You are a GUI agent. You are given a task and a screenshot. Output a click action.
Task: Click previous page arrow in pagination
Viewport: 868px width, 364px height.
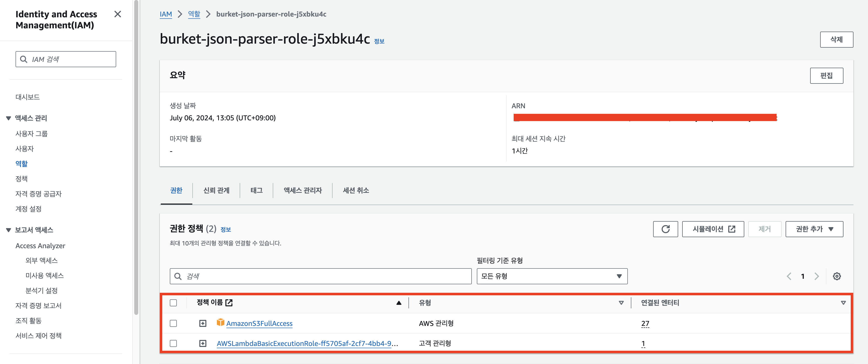tap(789, 276)
